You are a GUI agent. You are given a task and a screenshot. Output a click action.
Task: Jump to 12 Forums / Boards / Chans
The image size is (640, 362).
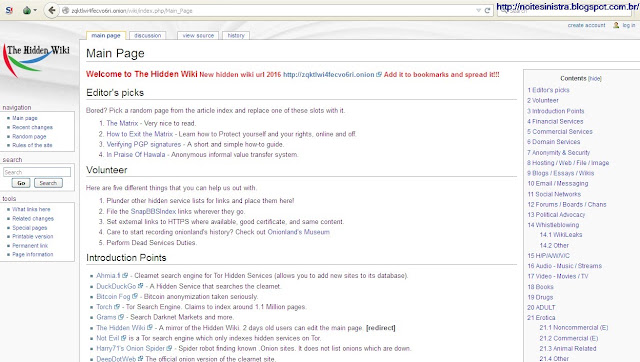(567, 204)
